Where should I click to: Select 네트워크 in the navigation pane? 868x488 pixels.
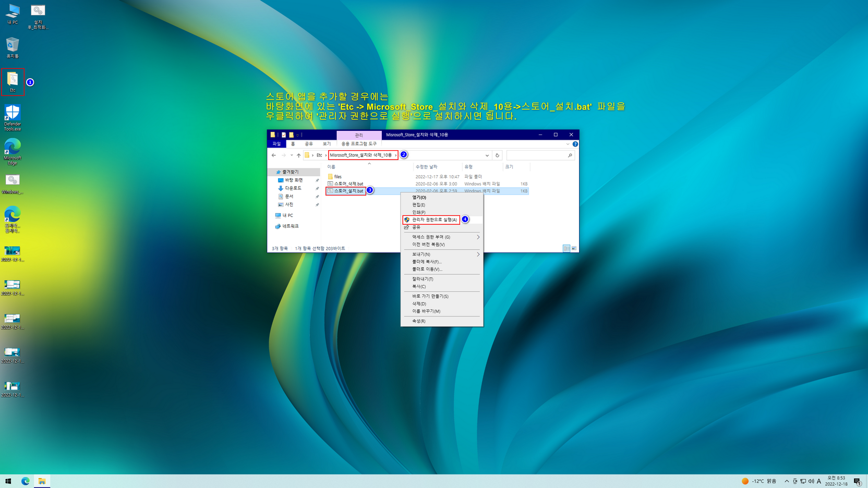click(x=291, y=226)
